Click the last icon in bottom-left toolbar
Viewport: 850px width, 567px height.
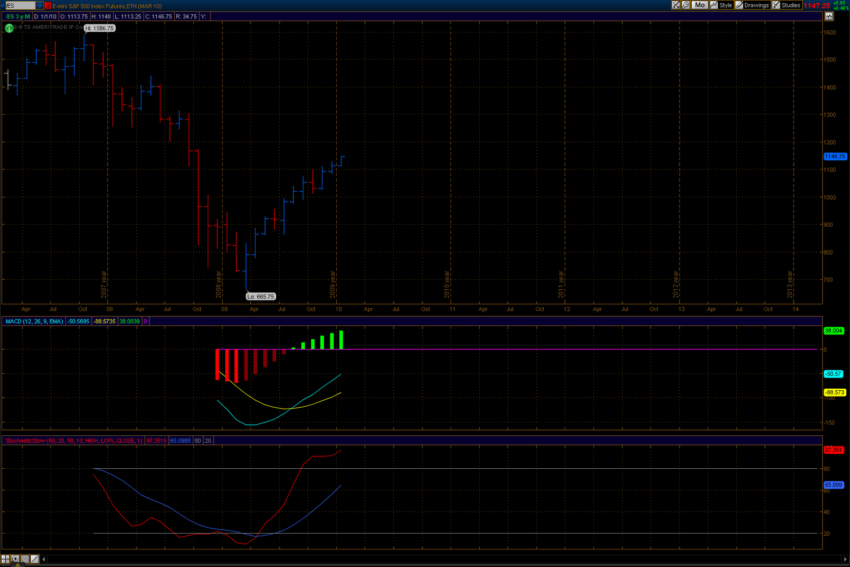(37, 558)
